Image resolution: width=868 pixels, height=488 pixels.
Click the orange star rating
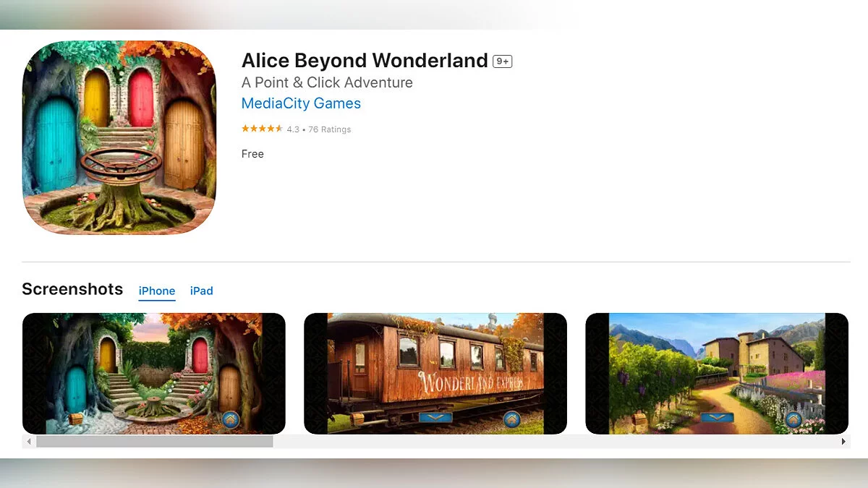pyautogui.click(x=262, y=129)
